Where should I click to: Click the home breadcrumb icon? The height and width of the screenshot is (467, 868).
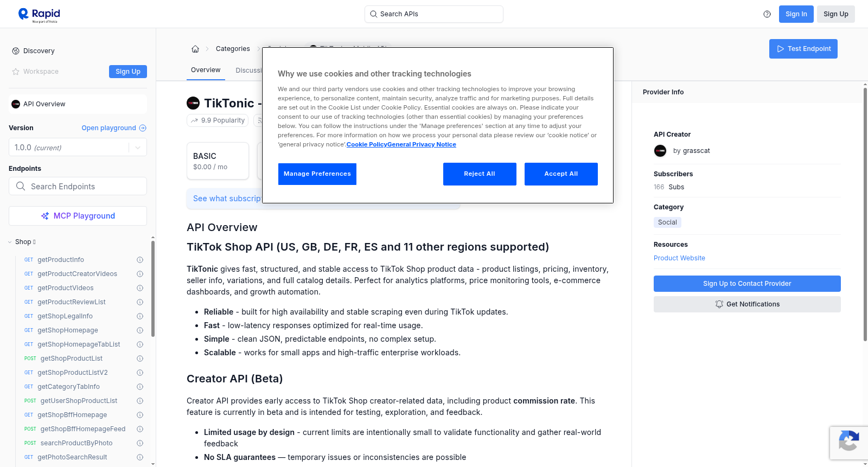pyautogui.click(x=195, y=49)
